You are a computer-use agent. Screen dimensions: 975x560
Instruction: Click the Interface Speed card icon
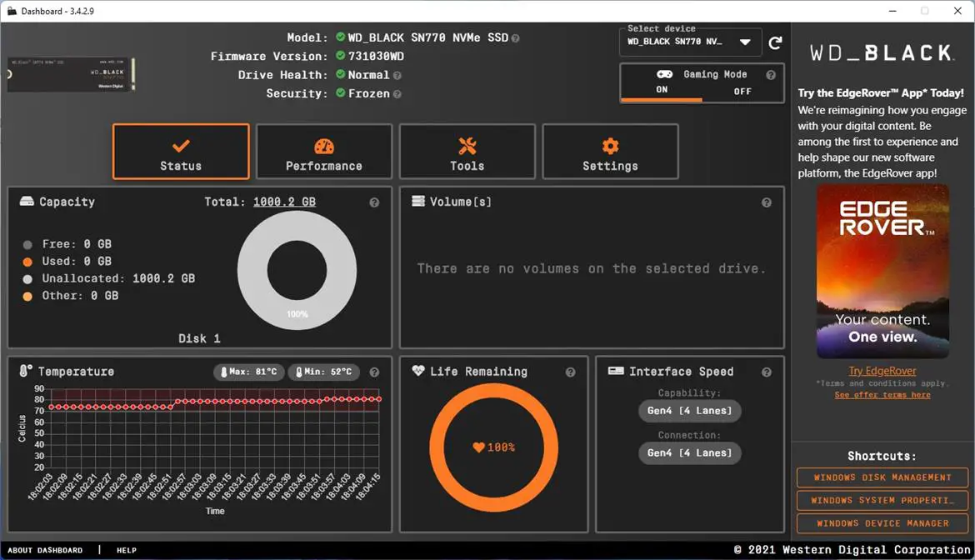pyautogui.click(x=616, y=371)
